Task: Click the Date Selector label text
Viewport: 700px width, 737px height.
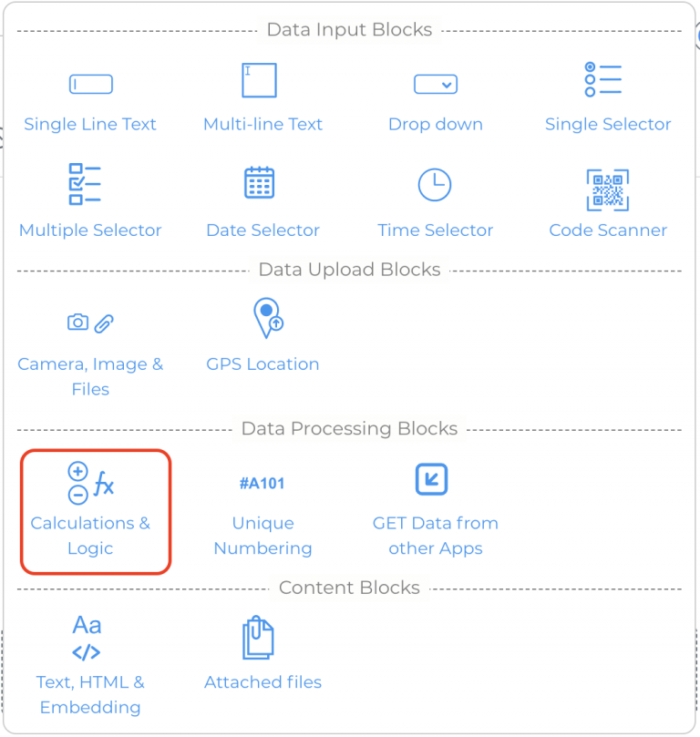Action: [x=262, y=230]
